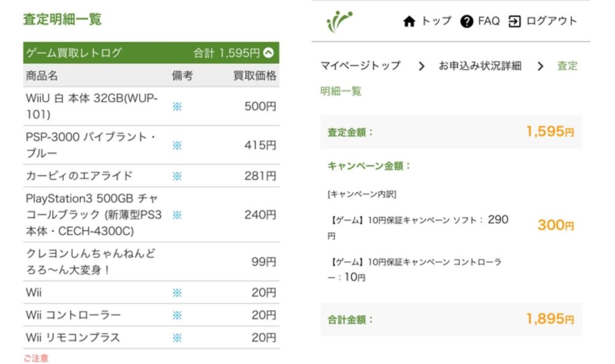The width and height of the screenshot is (615, 364).
Task: Click the 300円 campaign amount
Action: [x=556, y=225]
